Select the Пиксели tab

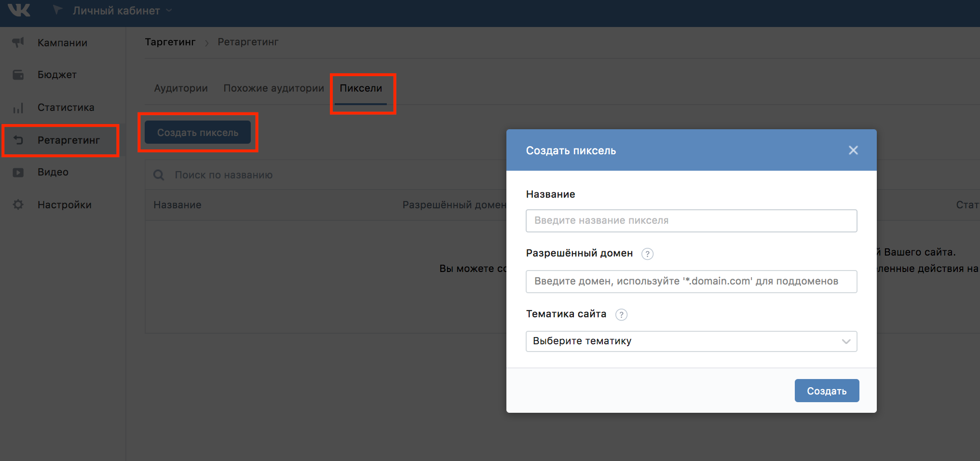pyautogui.click(x=361, y=88)
